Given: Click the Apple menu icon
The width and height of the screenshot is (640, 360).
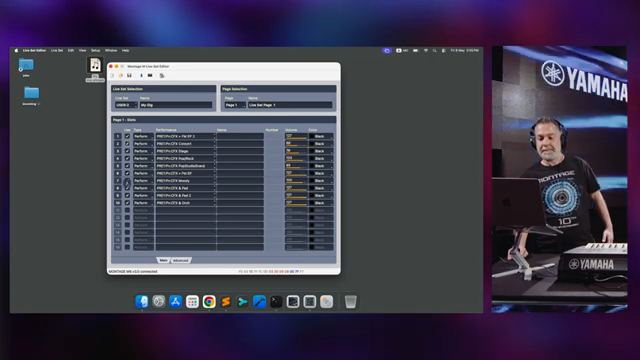Looking at the screenshot, I should (x=16, y=51).
